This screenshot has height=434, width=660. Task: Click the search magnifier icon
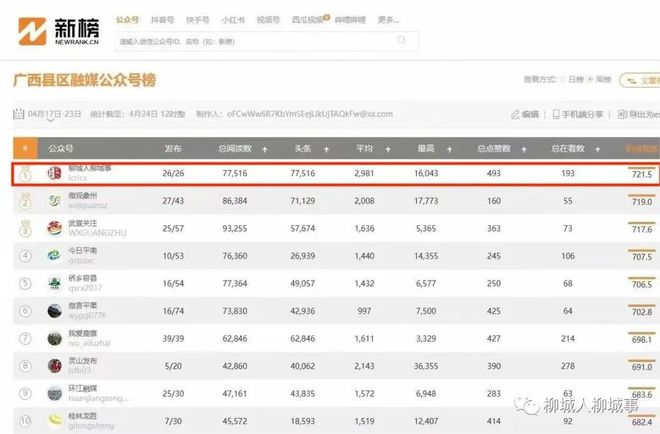[x=402, y=41]
